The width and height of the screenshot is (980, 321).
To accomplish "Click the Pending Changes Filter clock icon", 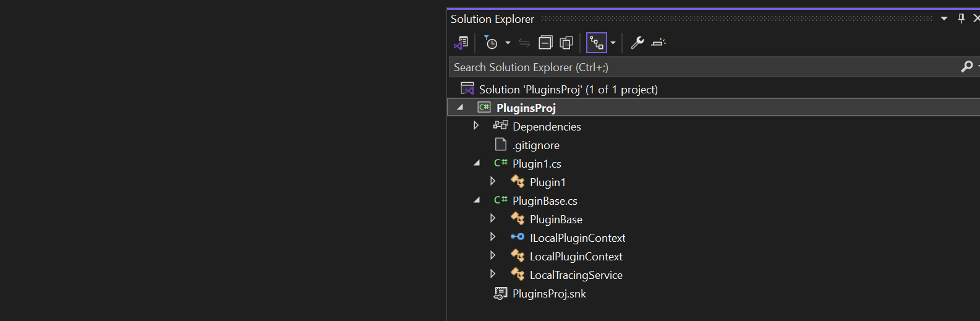I will pos(491,43).
